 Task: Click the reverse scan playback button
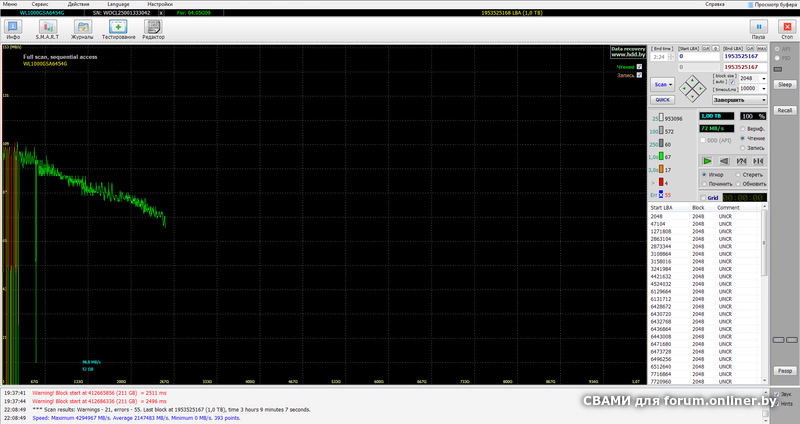coord(724,161)
